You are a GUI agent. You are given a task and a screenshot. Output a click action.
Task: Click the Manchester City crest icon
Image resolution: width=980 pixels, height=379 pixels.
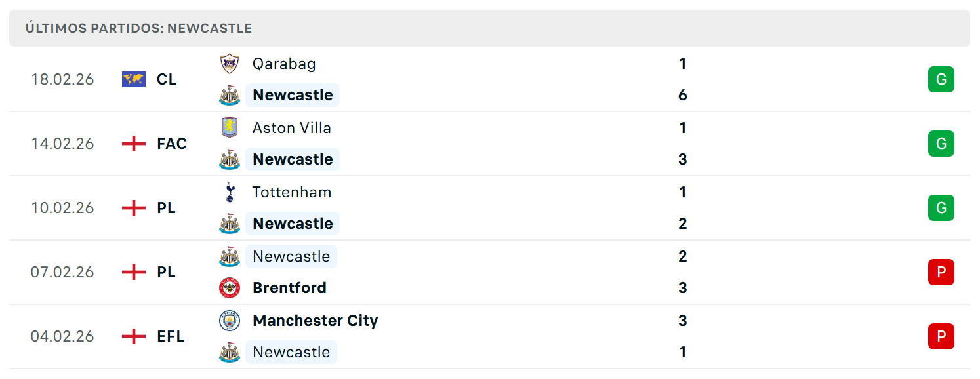tap(230, 321)
